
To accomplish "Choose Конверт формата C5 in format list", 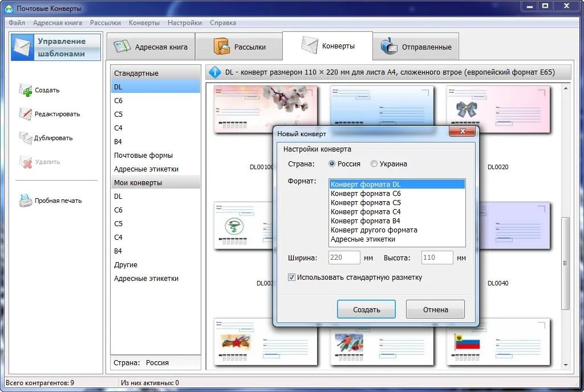I will (x=366, y=203).
